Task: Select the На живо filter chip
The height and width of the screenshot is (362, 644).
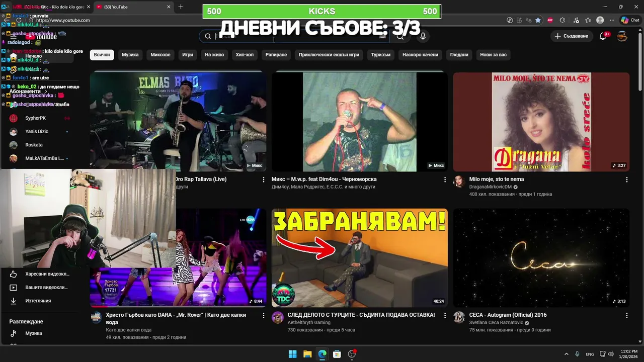Action: click(x=214, y=55)
